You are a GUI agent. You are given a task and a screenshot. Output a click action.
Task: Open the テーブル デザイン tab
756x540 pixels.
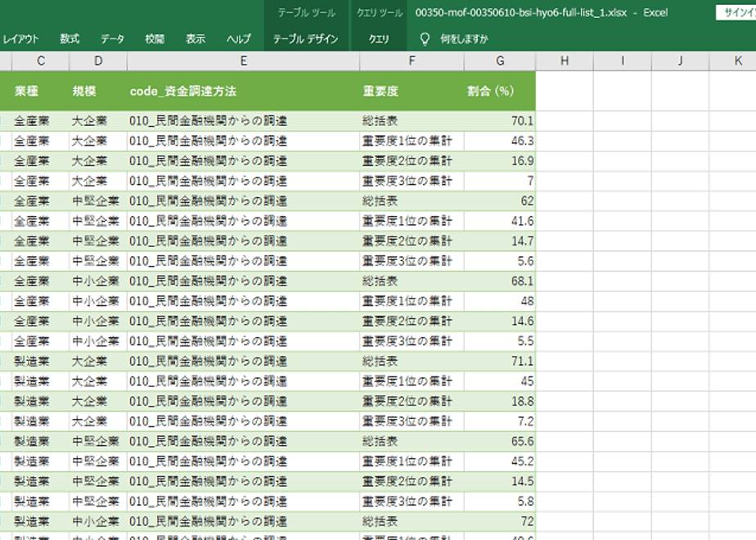click(x=306, y=39)
